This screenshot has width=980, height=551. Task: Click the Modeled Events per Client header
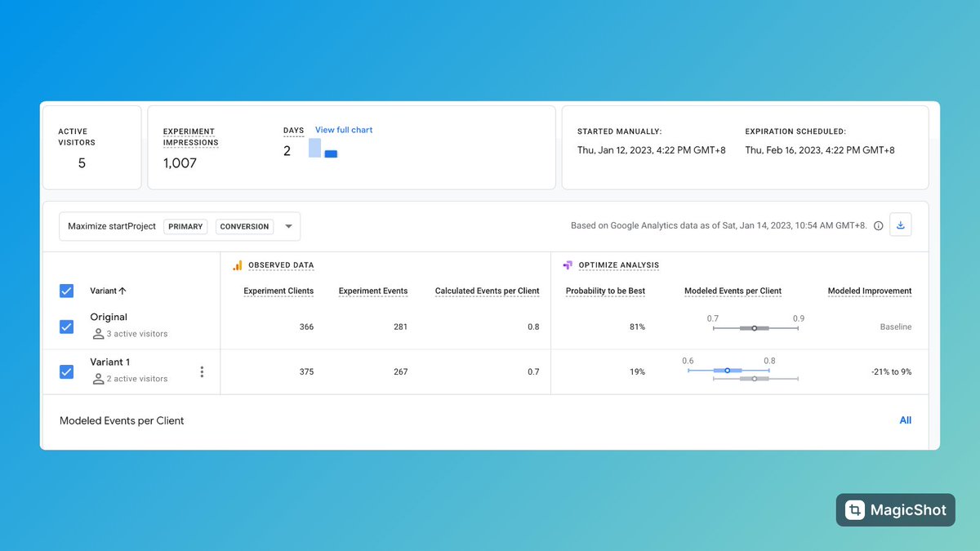733,291
